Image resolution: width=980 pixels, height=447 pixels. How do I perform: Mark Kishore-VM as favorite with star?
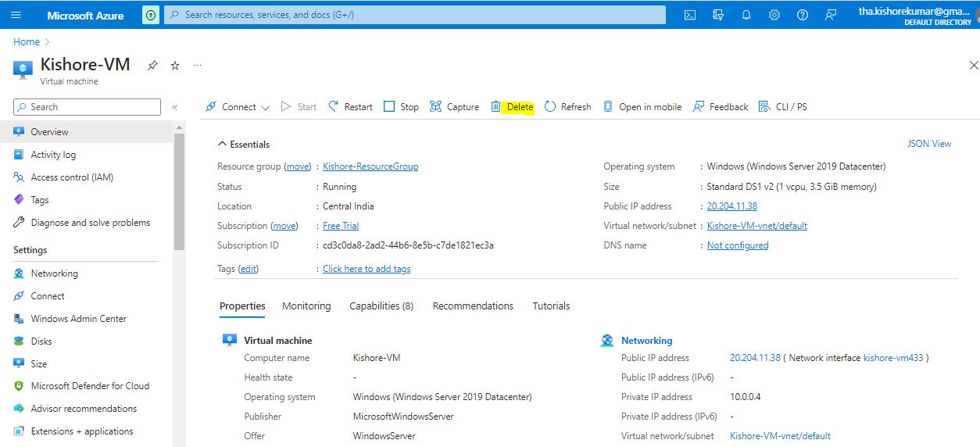coord(175,66)
